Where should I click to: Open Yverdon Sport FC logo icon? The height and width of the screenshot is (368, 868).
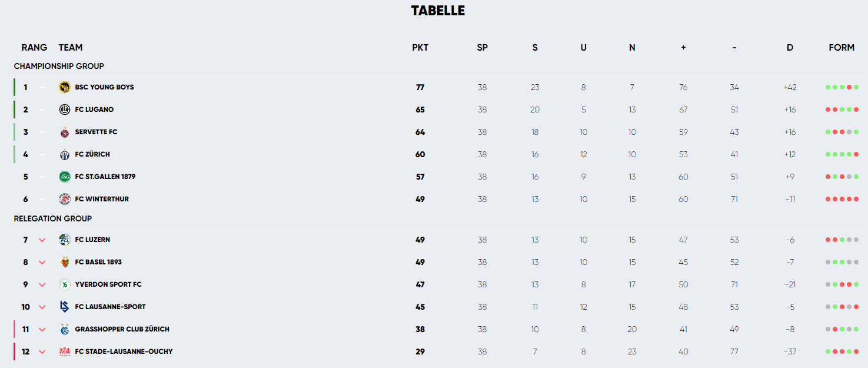(65, 284)
